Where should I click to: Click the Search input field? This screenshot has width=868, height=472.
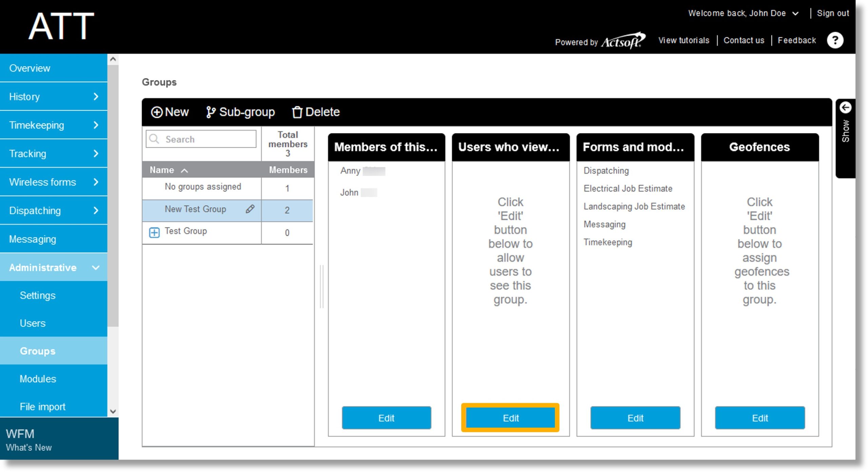202,139
